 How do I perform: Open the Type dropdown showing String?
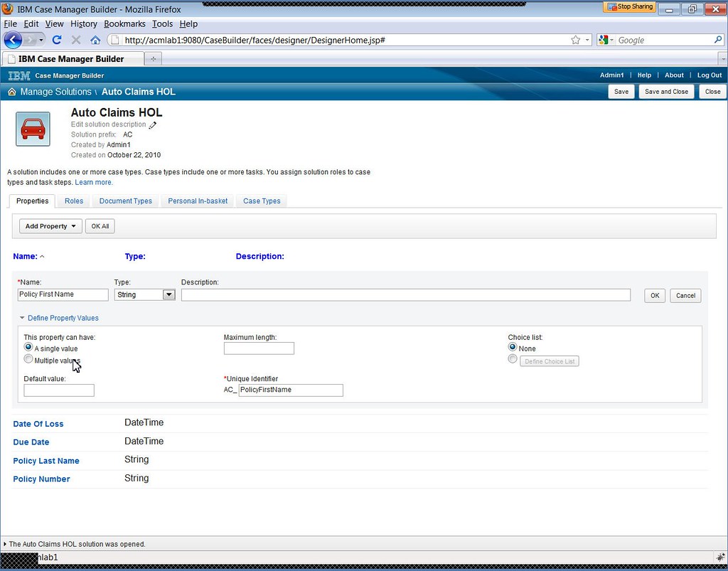click(x=168, y=294)
